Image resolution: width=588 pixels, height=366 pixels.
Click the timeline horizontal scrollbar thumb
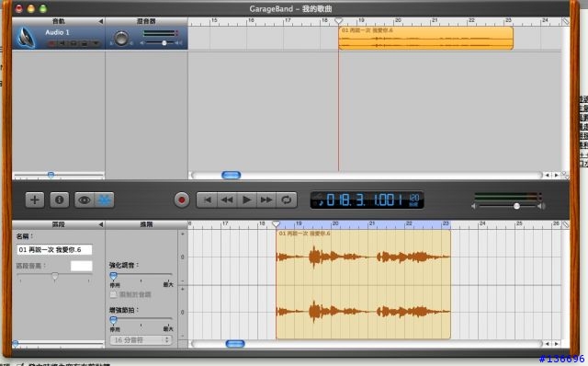pyautogui.click(x=231, y=175)
